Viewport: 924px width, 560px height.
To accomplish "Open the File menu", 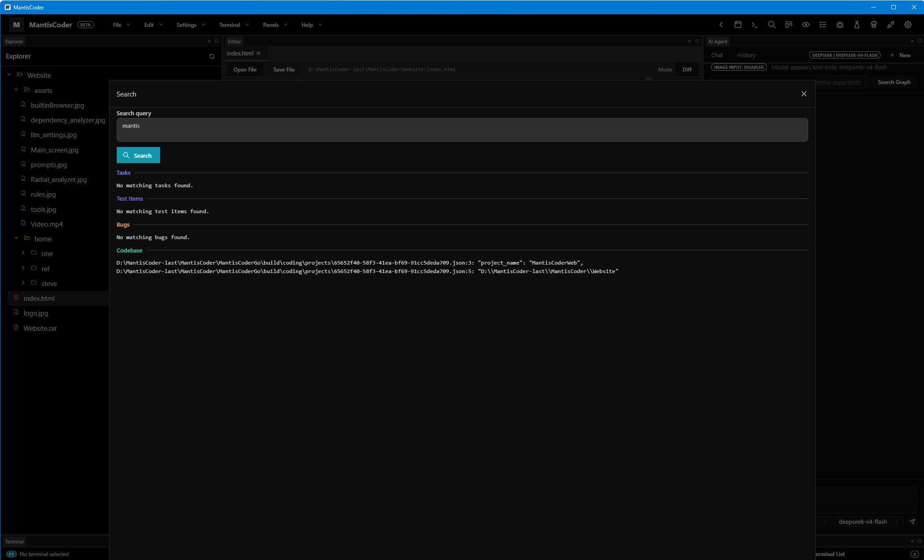I will pyautogui.click(x=121, y=25).
